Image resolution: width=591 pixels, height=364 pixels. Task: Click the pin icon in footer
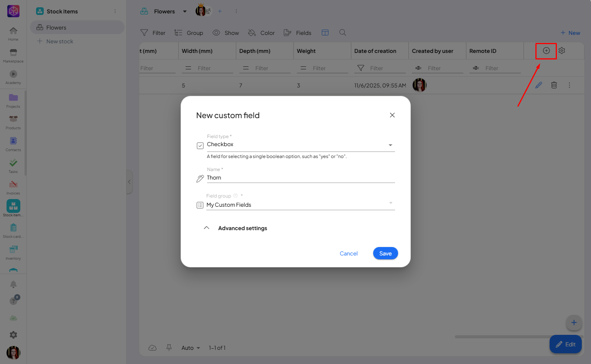coord(169,348)
